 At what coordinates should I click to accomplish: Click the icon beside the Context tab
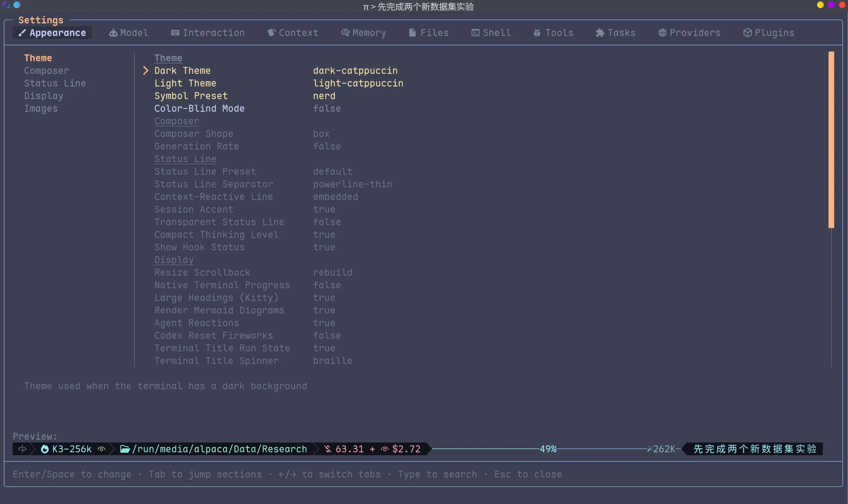(271, 33)
